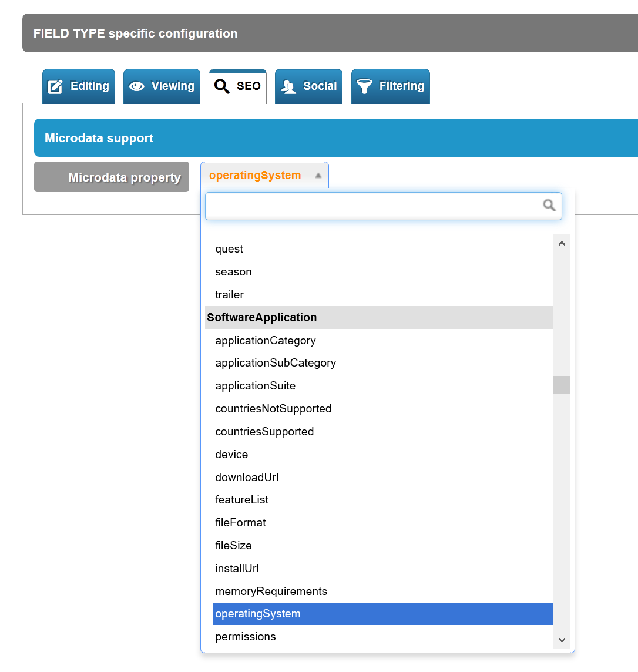Click the eye icon on Viewing tab
638x672 pixels.
click(137, 86)
